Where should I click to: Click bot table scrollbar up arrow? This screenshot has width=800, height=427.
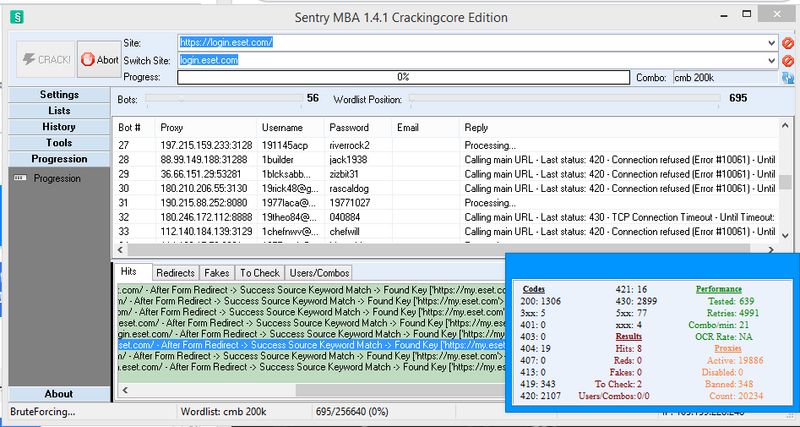pyautogui.click(x=786, y=125)
